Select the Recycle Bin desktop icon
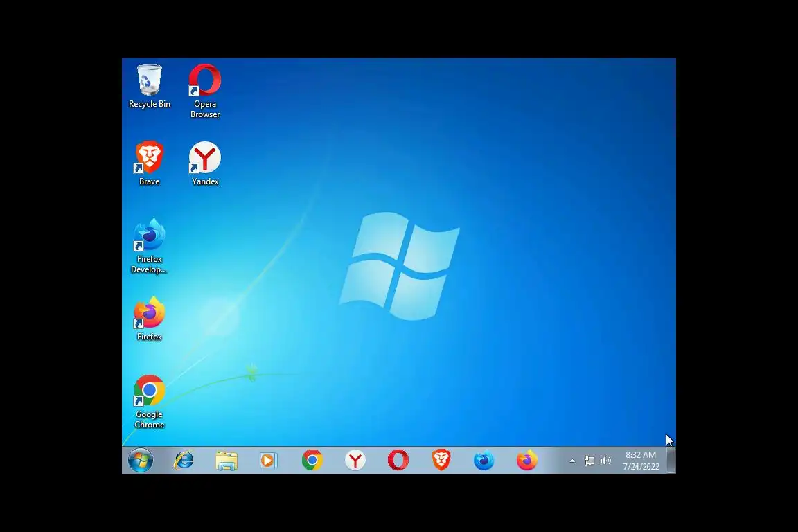The height and width of the screenshot is (532, 798). 149,87
